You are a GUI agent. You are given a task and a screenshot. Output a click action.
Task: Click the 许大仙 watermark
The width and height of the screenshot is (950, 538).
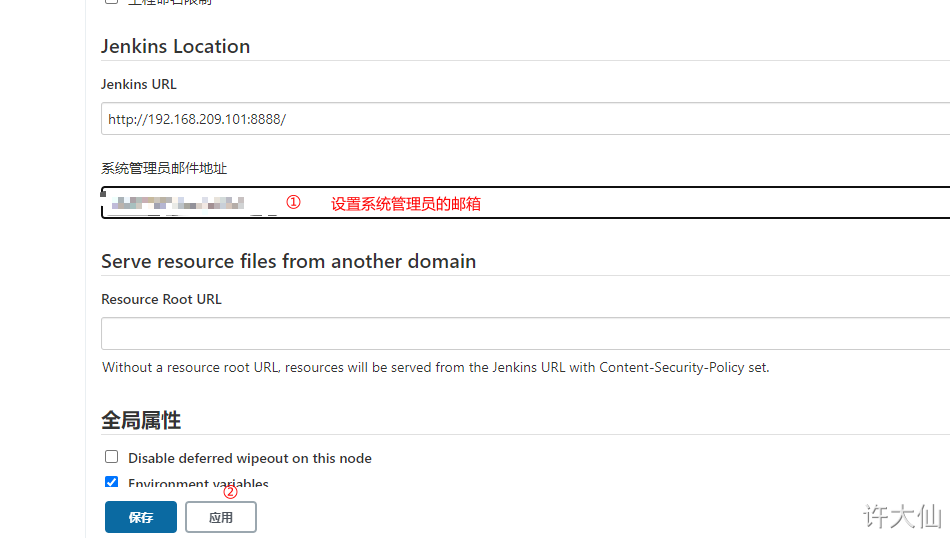[x=903, y=517]
